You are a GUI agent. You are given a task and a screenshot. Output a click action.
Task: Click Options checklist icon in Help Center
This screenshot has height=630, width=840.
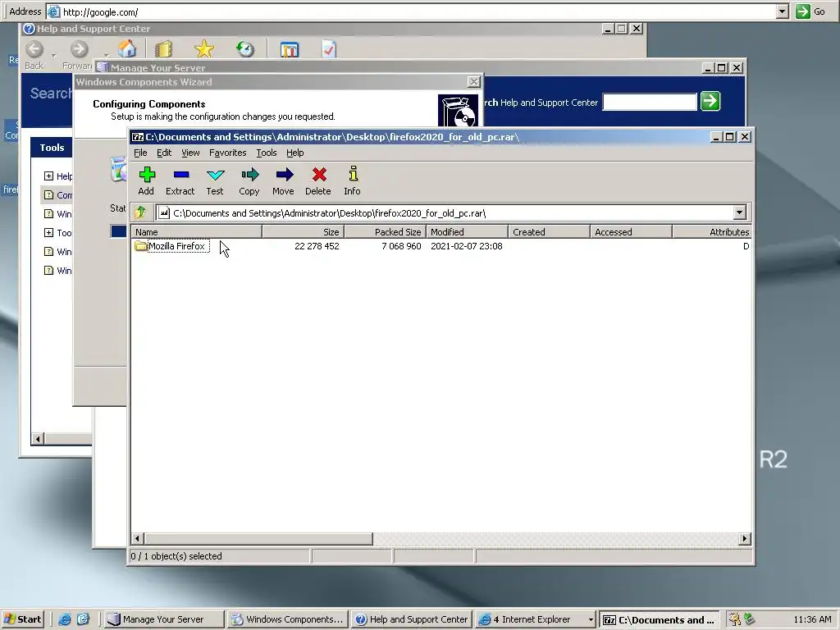tap(328, 48)
